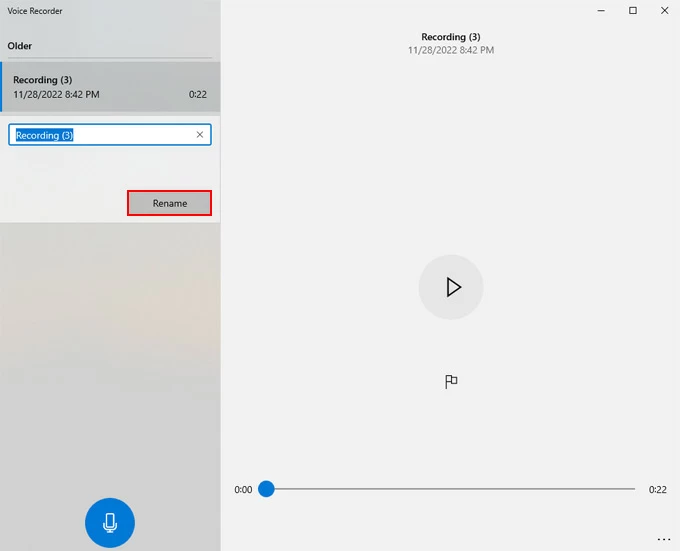This screenshot has height=551, width=680.
Task: Click the 0:00 elapsed time label
Action: click(243, 490)
